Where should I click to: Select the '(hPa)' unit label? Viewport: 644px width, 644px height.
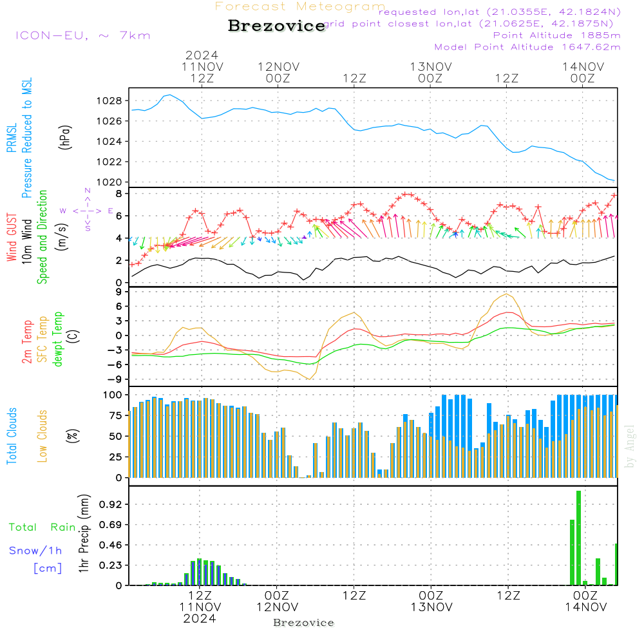(65, 138)
